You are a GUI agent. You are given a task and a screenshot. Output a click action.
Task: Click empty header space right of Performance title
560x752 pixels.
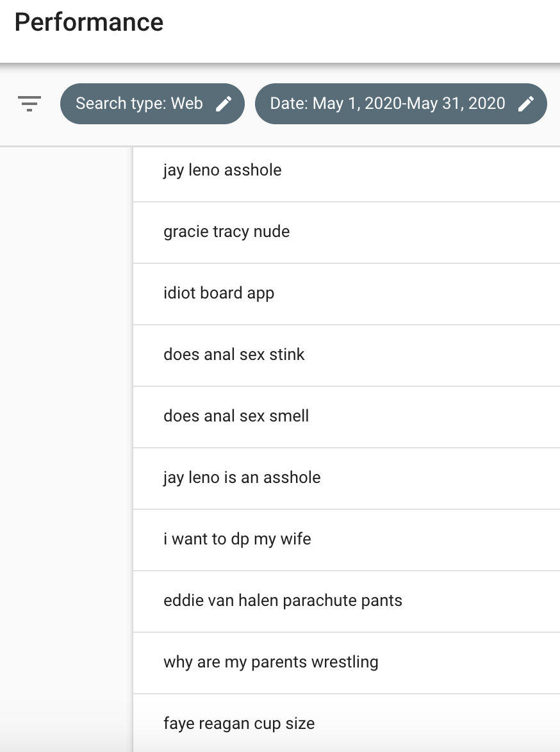click(x=359, y=26)
